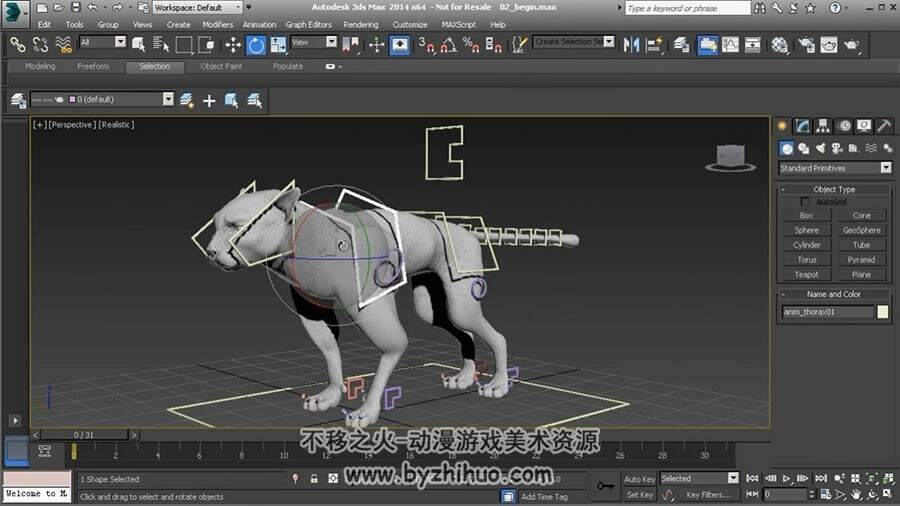This screenshot has width=900, height=506.
Task: Click the time slider 0 / 31 handle
Action: pos(84,435)
